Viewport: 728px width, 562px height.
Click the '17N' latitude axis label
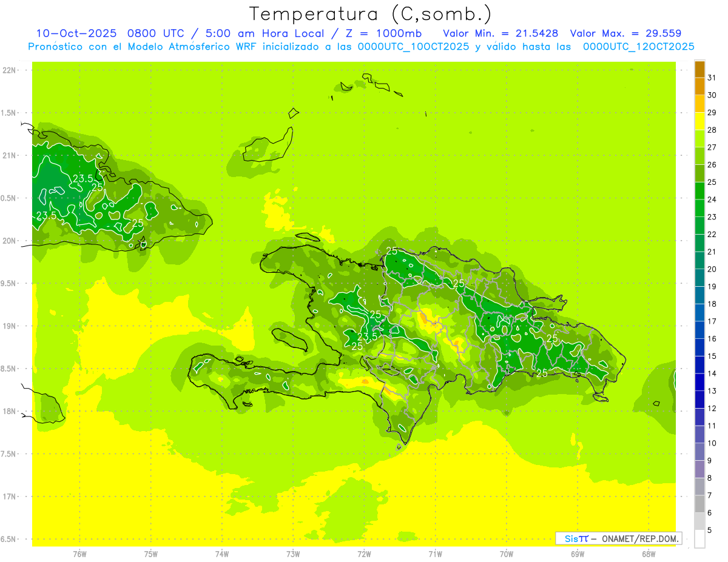[x=10, y=497]
